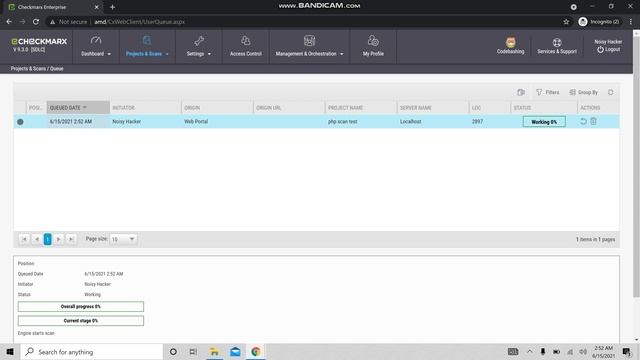Click the Dashboard gauge icon
Image resolution: width=640 pixels, height=360 pixels.
click(x=96, y=40)
